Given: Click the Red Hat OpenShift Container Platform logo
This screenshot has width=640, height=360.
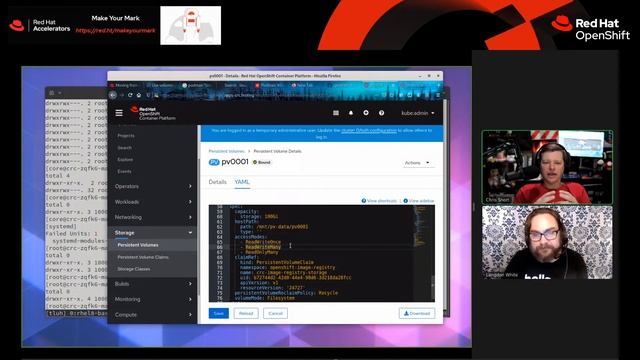Looking at the screenshot, I should [153, 113].
